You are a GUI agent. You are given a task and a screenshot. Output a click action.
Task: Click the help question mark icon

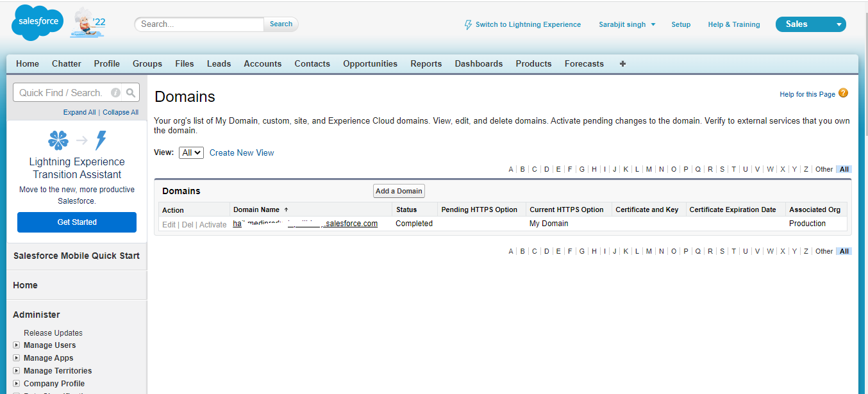843,93
